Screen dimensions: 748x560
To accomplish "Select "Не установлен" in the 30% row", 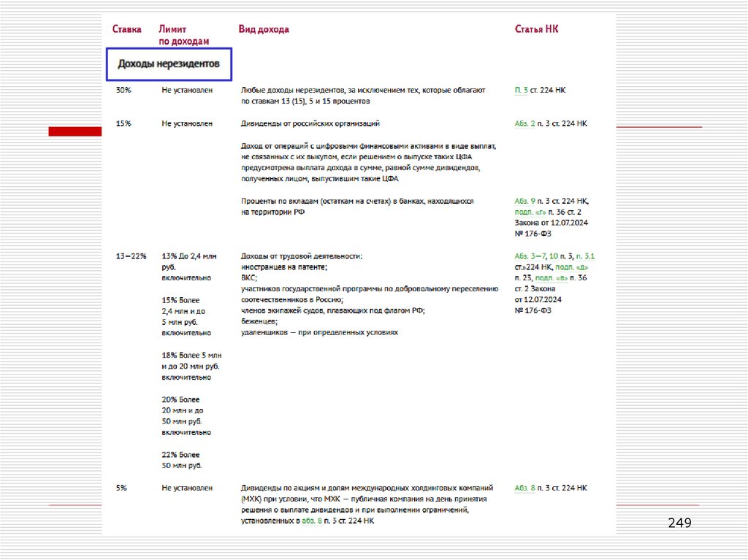I will pyautogui.click(x=187, y=90).
